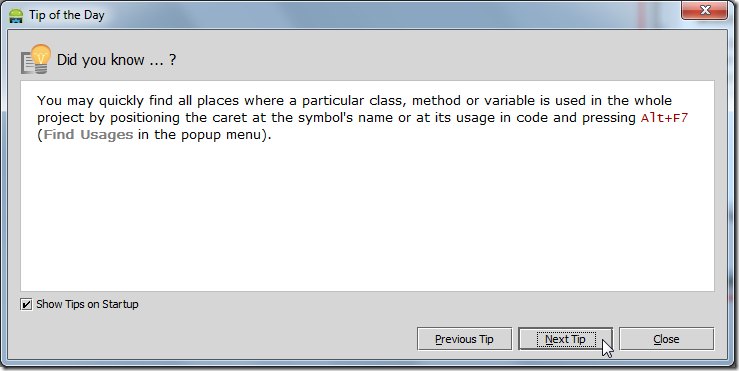
Task: Click the 'Did you know ... ?' heading
Action: coord(116,60)
